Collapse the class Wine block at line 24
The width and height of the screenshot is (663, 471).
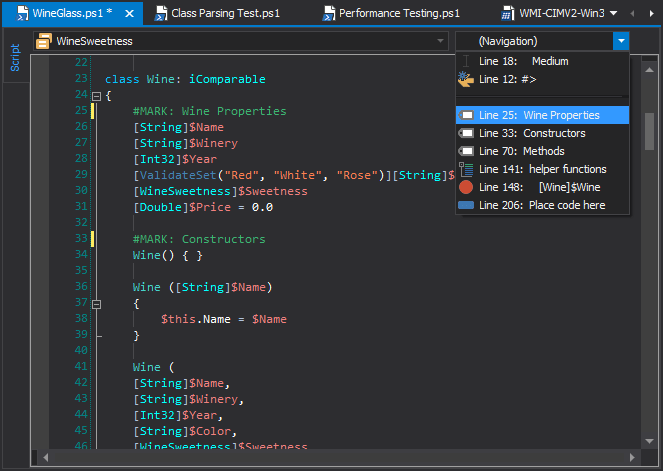[96, 96]
